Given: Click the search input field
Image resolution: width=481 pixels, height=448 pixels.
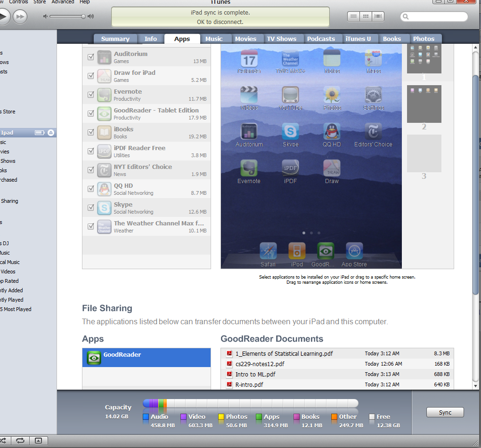Looking at the screenshot, I should tap(434, 16).
